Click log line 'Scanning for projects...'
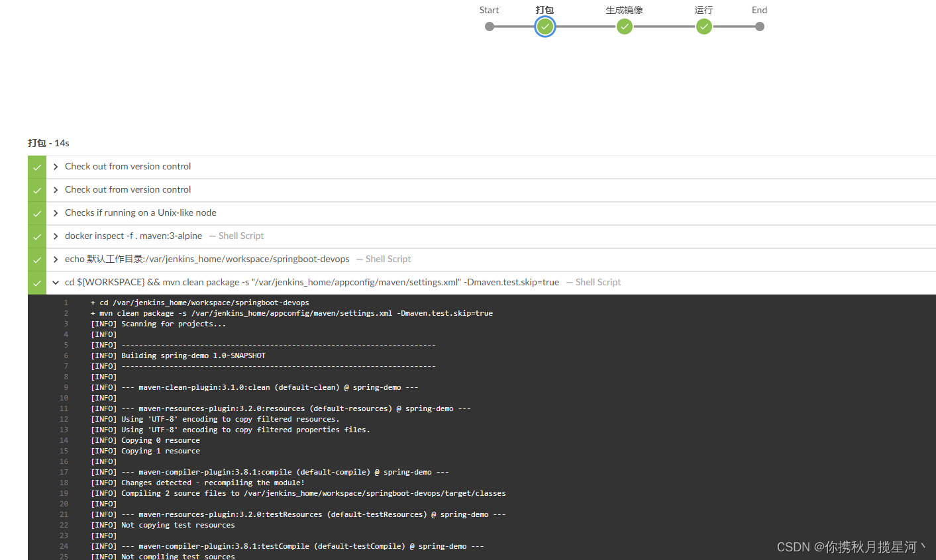Viewport: 936px width, 560px height. click(x=158, y=324)
